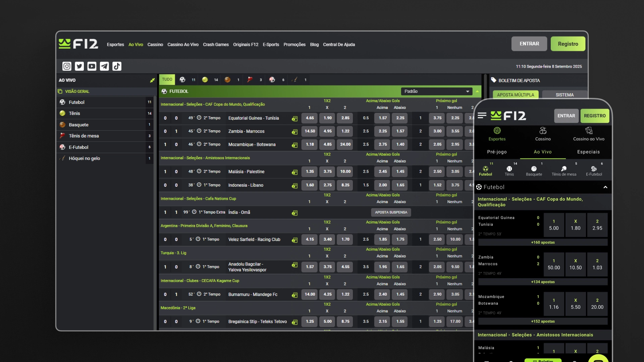This screenshot has height=362, width=644.
Task: Open the Promoções menu item
Action: [294, 45]
